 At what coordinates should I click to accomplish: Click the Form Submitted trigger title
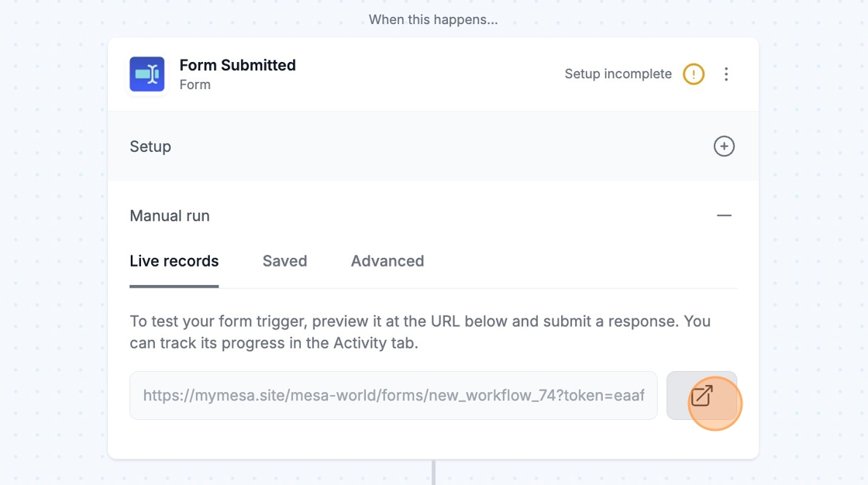[x=237, y=65]
